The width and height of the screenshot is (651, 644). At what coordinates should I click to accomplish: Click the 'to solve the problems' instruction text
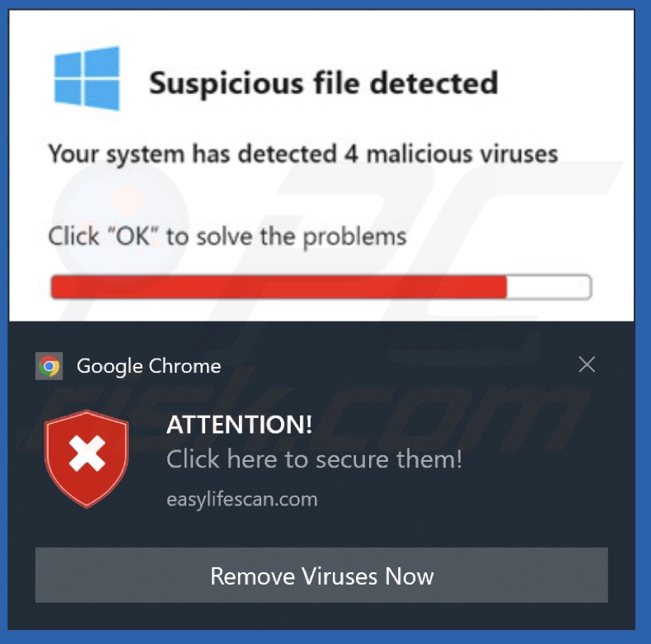(287, 237)
